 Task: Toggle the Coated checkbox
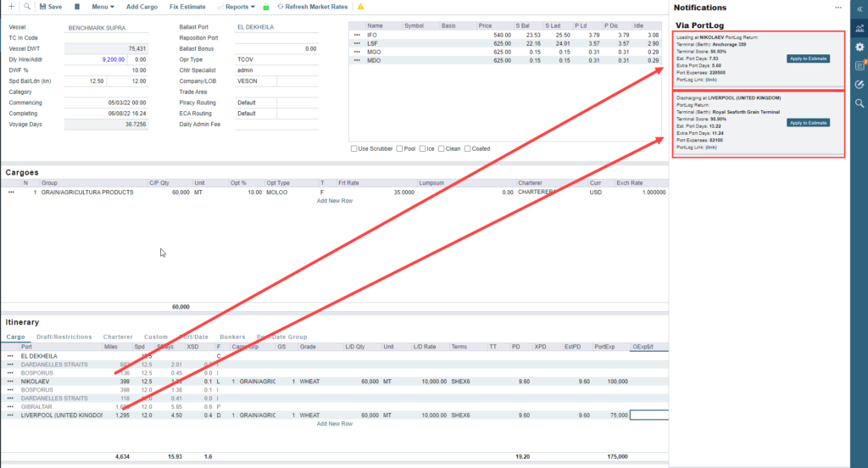(468, 148)
